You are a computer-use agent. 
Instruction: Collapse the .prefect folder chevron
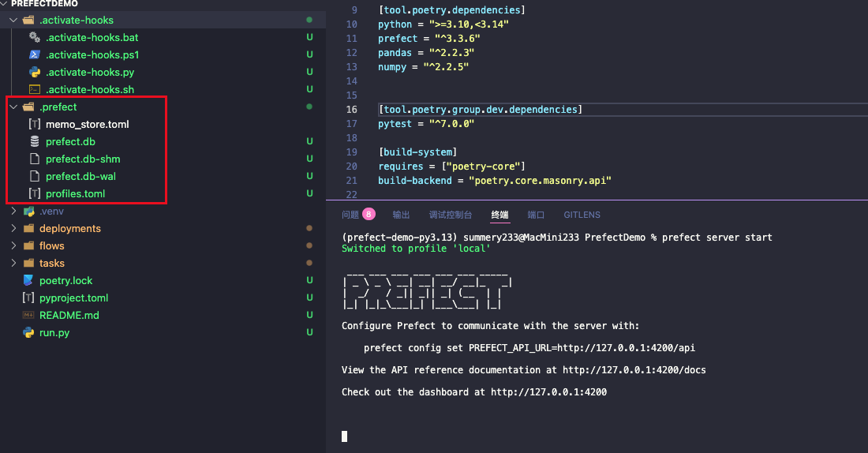13,107
